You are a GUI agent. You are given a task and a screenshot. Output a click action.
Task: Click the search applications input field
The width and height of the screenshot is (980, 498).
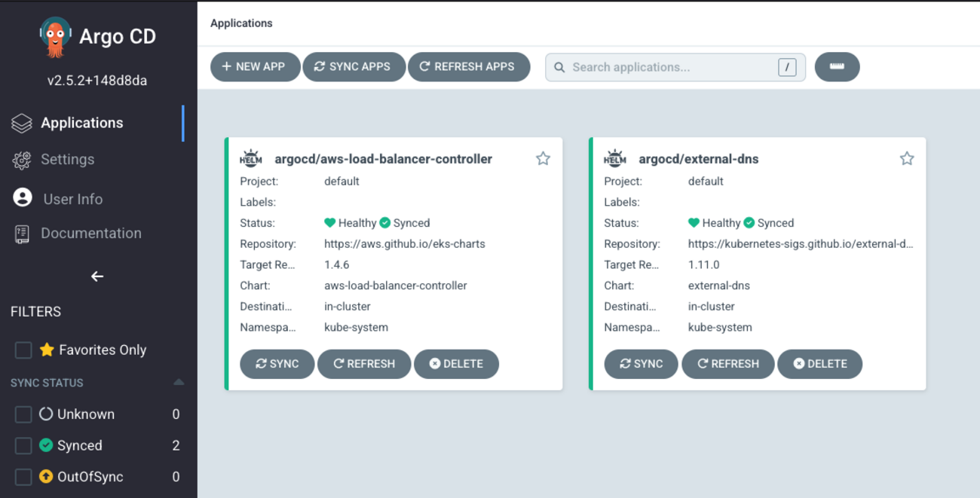point(671,66)
